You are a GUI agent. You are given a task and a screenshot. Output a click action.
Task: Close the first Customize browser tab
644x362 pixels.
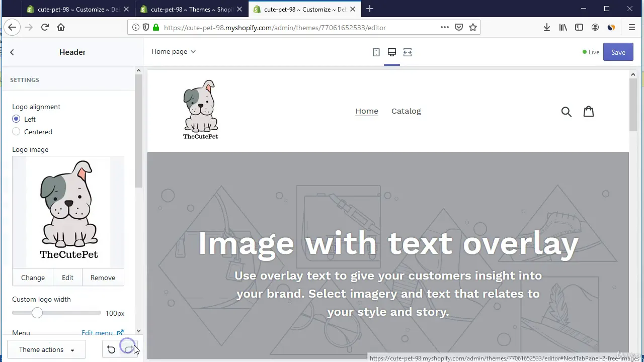point(126,9)
